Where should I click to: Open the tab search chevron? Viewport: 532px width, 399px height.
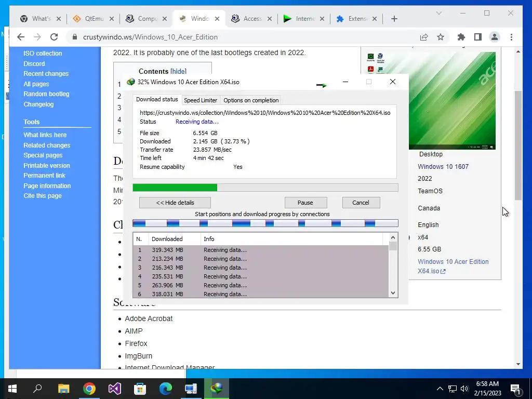pos(438,13)
